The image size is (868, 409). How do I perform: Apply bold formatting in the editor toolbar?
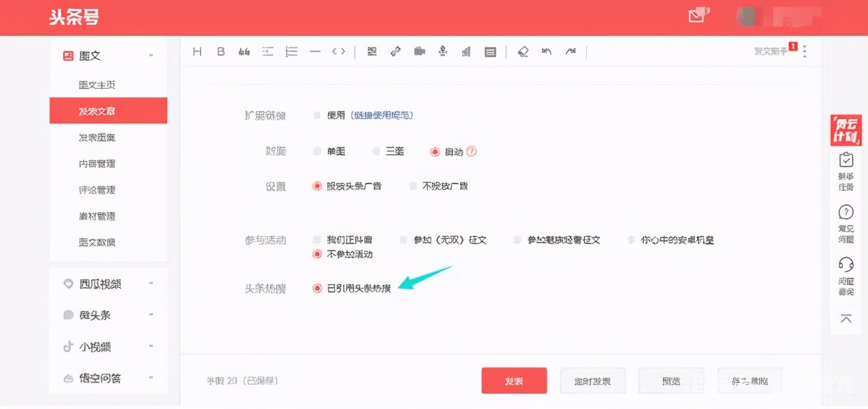click(220, 51)
